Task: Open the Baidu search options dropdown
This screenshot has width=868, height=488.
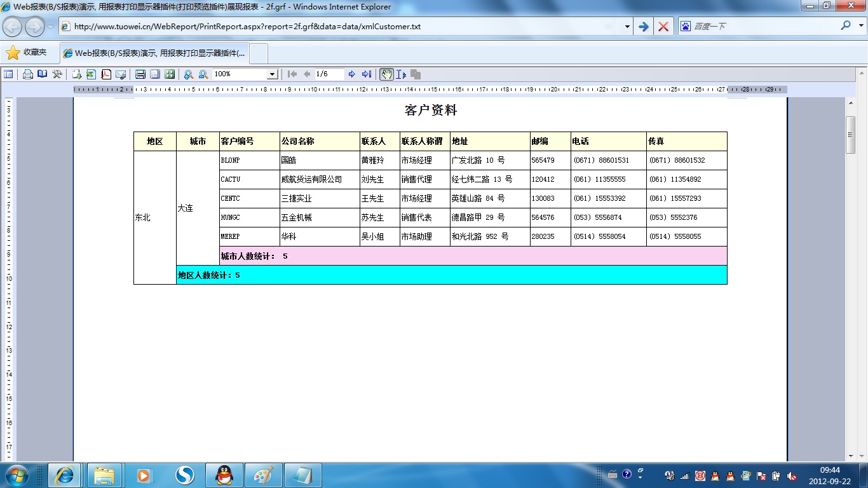Action: tap(861, 27)
